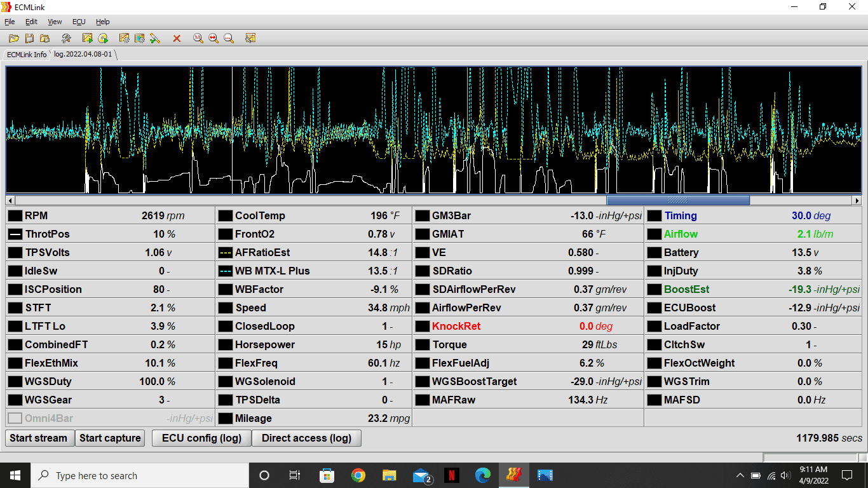Screen dimensions: 868x488
Task: Click graph scrollbar right arrow
Action: pos(857,200)
